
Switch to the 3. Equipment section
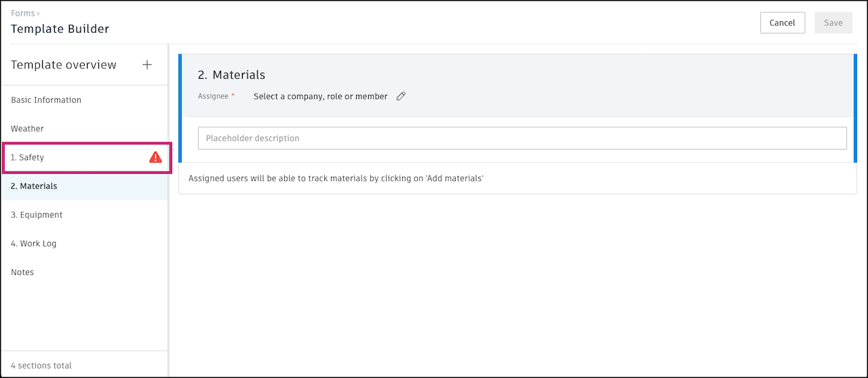(x=37, y=215)
